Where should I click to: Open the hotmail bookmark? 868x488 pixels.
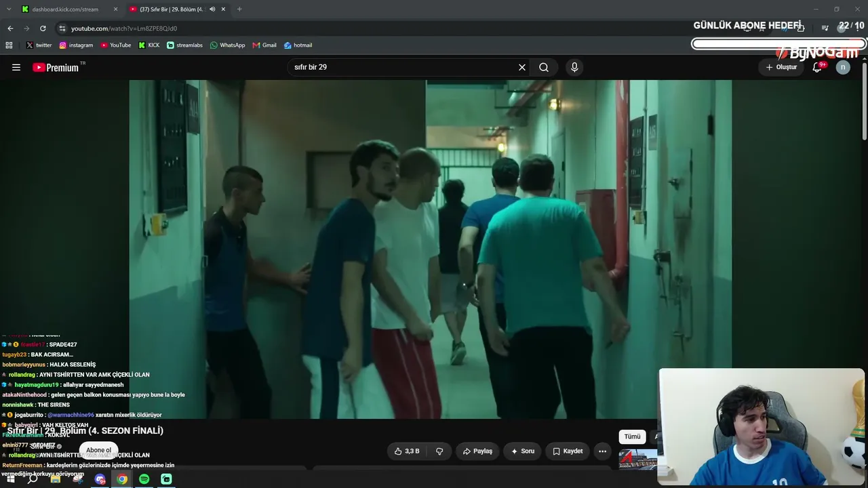pos(298,45)
